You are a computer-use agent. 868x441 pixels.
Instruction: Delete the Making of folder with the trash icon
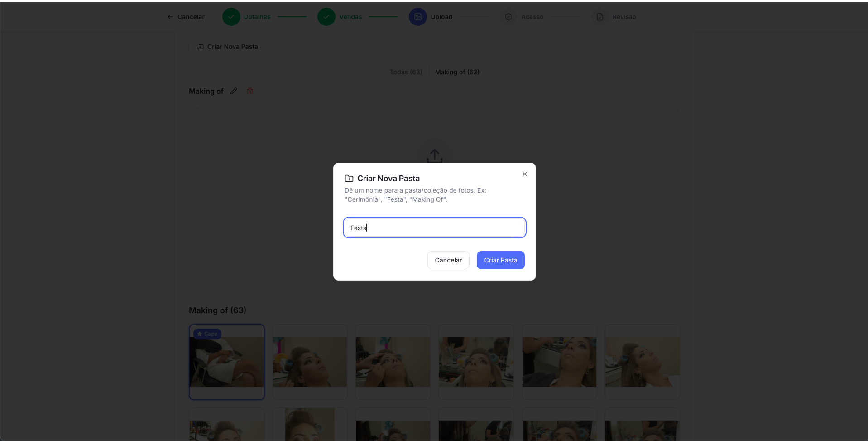pos(250,91)
